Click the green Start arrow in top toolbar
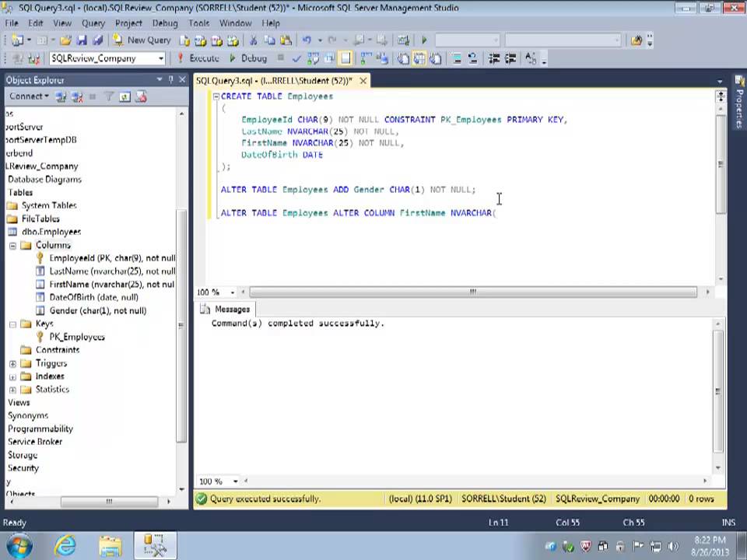This screenshot has width=747, height=560. 424,40
